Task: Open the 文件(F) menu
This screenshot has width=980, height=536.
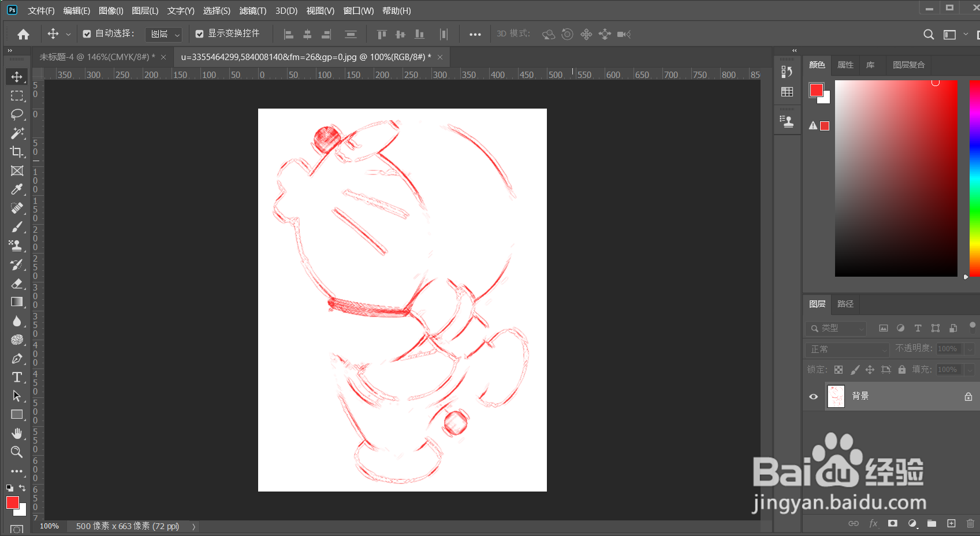Action: (x=41, y=11)
